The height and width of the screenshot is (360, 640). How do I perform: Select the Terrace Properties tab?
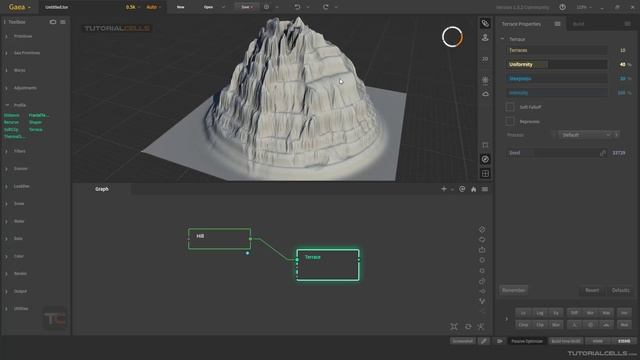click(521, 24)
